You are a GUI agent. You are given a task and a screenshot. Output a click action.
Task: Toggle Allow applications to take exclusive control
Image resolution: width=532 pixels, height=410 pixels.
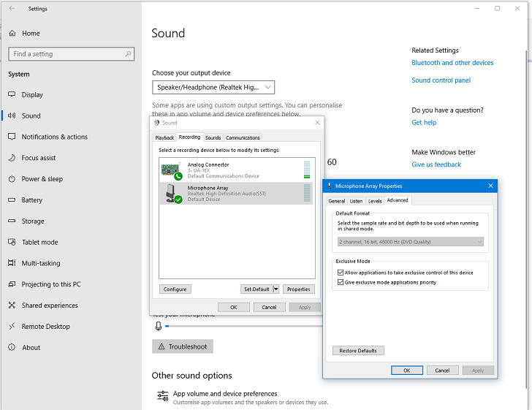341,273
